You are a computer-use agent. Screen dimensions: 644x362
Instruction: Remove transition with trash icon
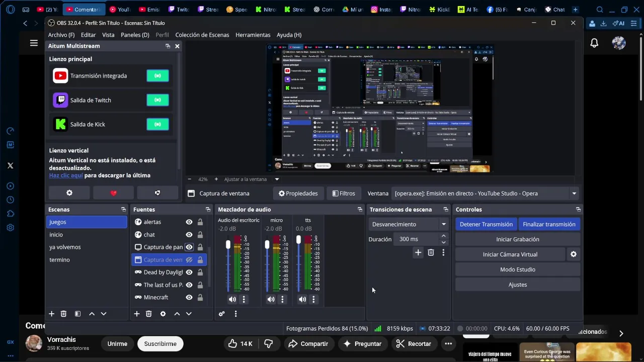pos(431,252)
